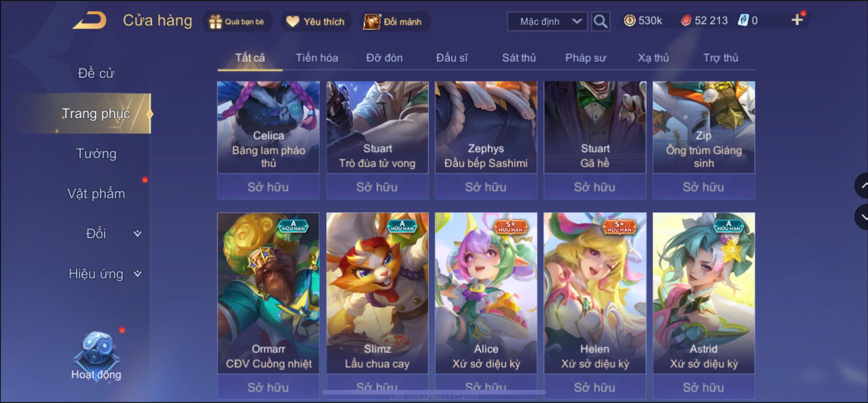Open the Mặc định sort dropdown
The image size is (868, 403).
(x=547, y=22)
